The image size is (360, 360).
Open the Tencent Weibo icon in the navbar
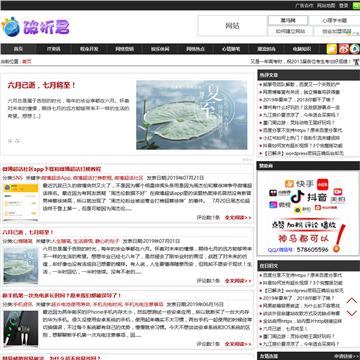[x=355, y=49]
